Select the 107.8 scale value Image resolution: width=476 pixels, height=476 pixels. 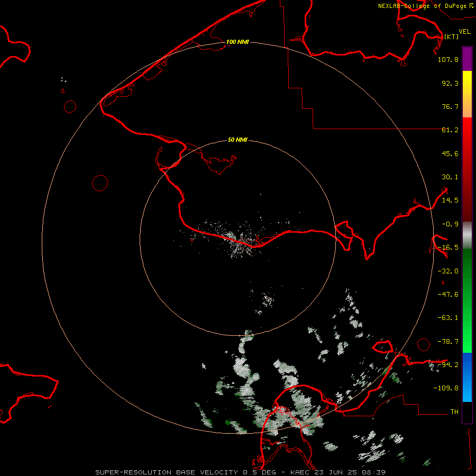pyautogui.click(x=448, y=59)
